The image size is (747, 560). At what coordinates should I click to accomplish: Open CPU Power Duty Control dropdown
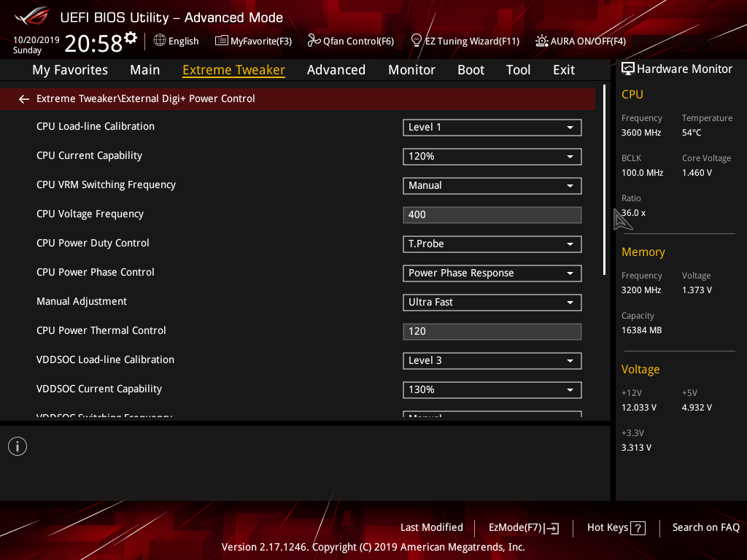point(492,244)
